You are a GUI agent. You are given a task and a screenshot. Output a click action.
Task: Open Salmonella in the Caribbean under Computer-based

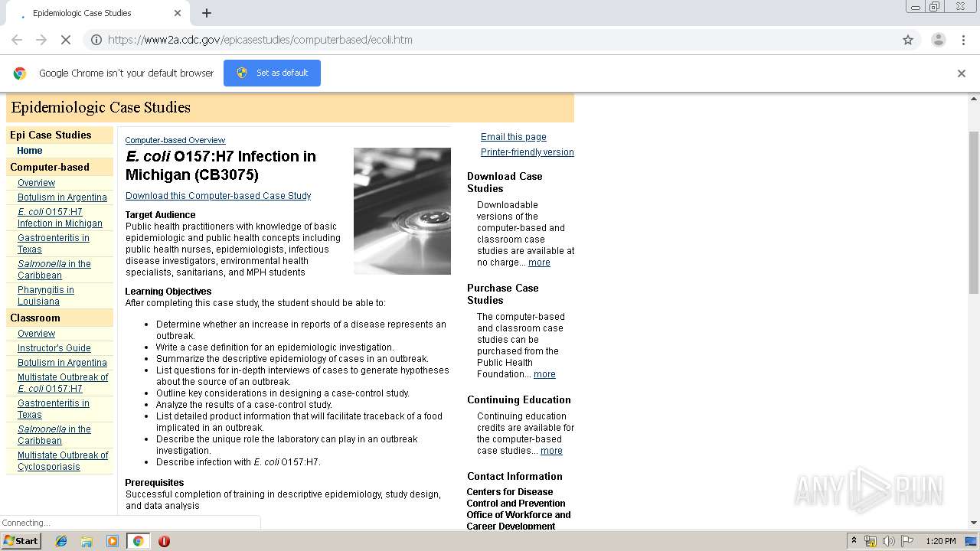[x=54, y=270]
